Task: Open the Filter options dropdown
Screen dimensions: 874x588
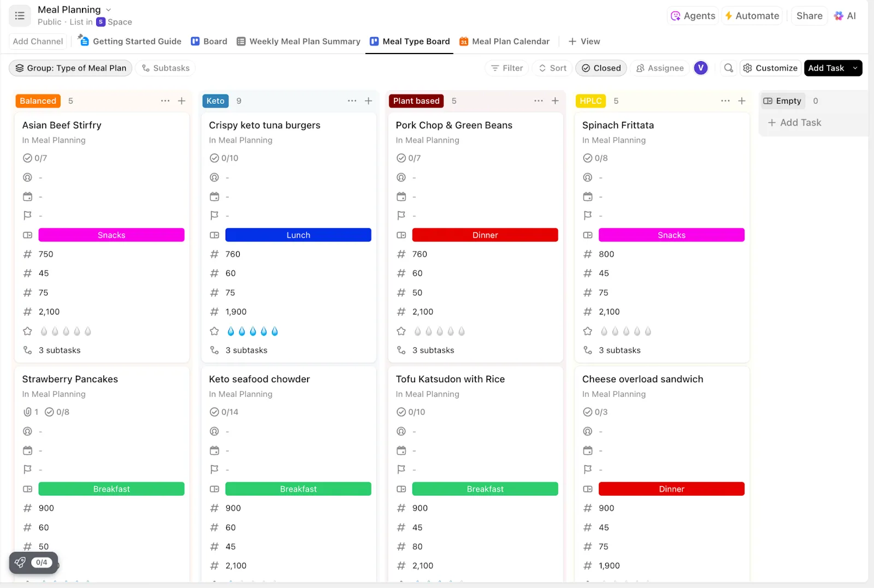Action: click(x=507, y=68)
